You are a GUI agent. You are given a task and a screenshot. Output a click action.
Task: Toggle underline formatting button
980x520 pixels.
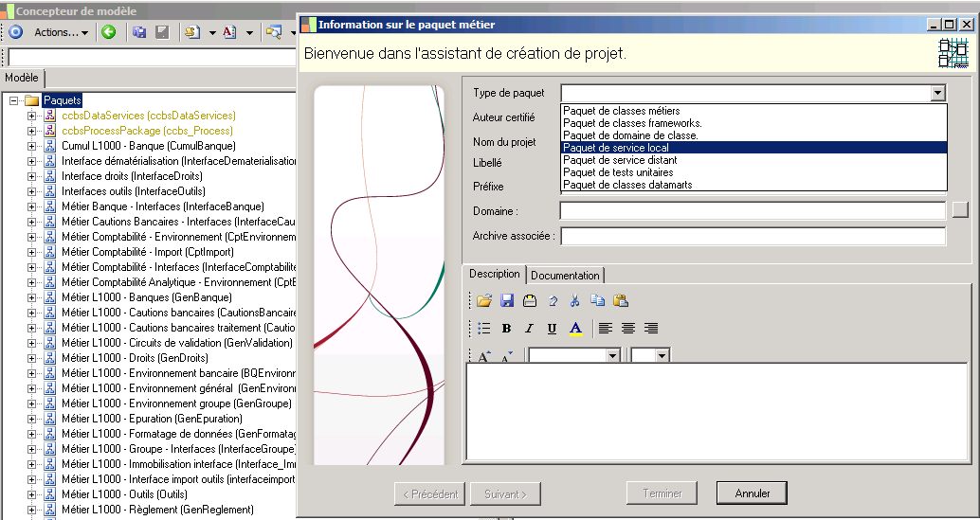click(x=552, y=329)
